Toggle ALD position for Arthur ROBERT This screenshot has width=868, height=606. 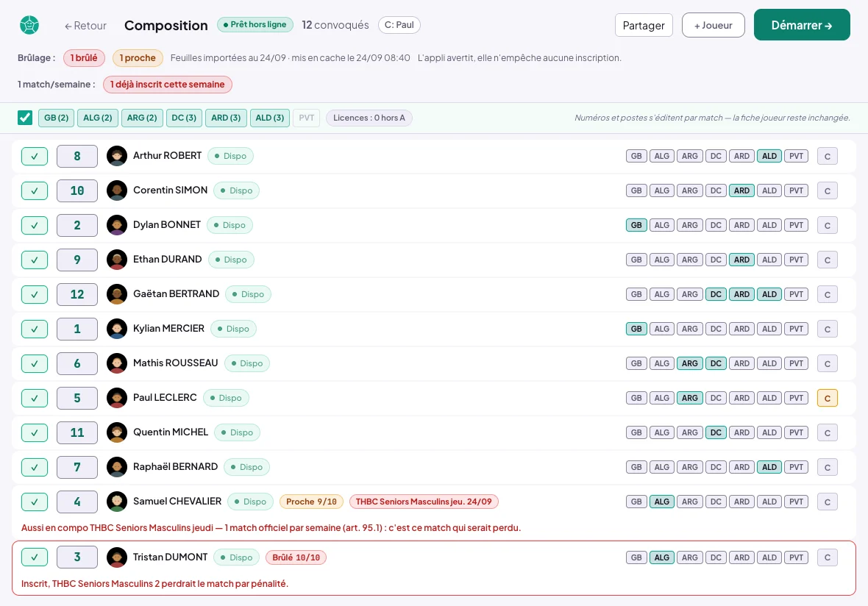(x=769, y=156)
